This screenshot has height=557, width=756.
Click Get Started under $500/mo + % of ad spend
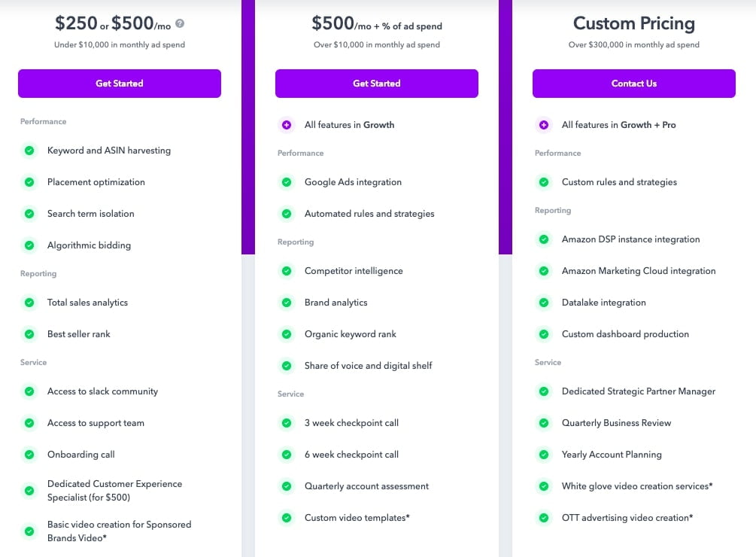(x=377, y=84)
